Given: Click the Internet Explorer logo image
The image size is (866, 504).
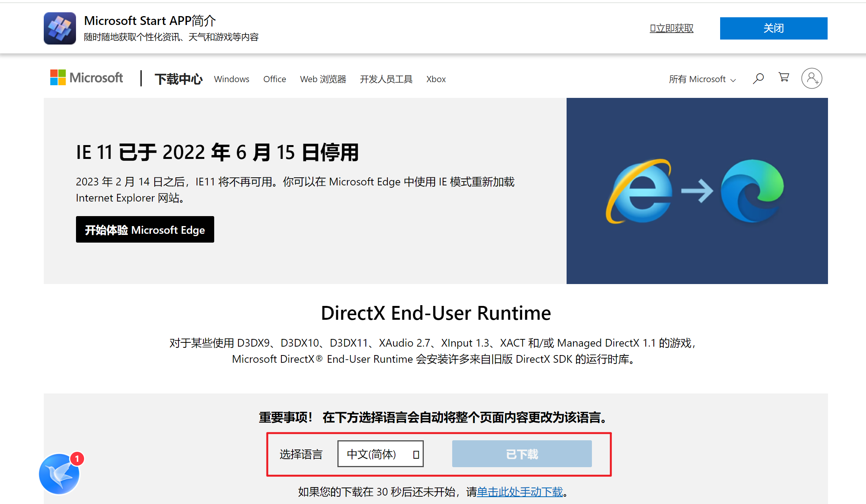Looking at the screenshot, I should click(x=639, y=191).
